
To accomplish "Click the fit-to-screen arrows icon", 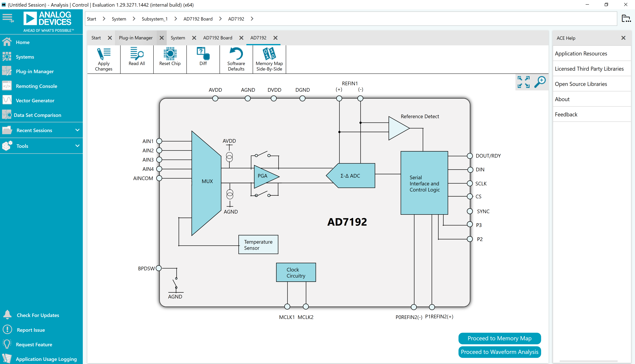I will [x=524, y=82].
